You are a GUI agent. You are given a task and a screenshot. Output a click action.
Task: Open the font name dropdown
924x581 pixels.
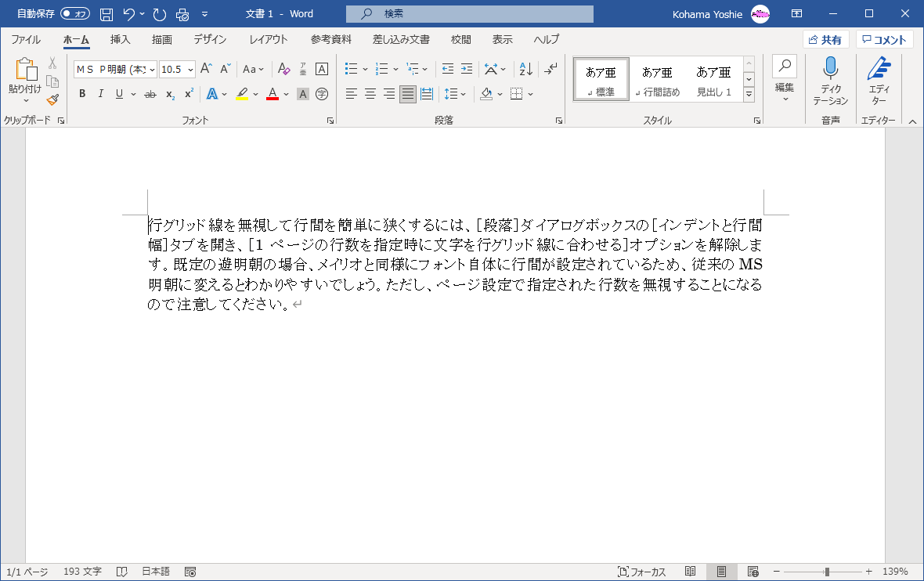(x=152, y=69)
